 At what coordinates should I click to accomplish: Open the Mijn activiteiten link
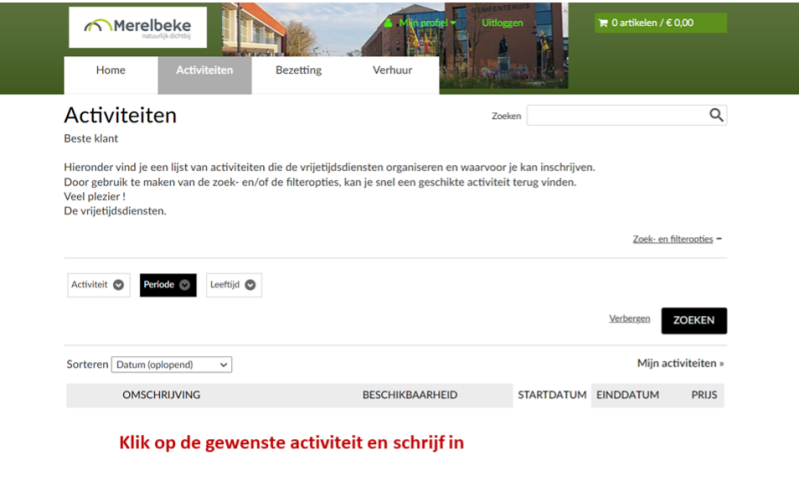680,363
